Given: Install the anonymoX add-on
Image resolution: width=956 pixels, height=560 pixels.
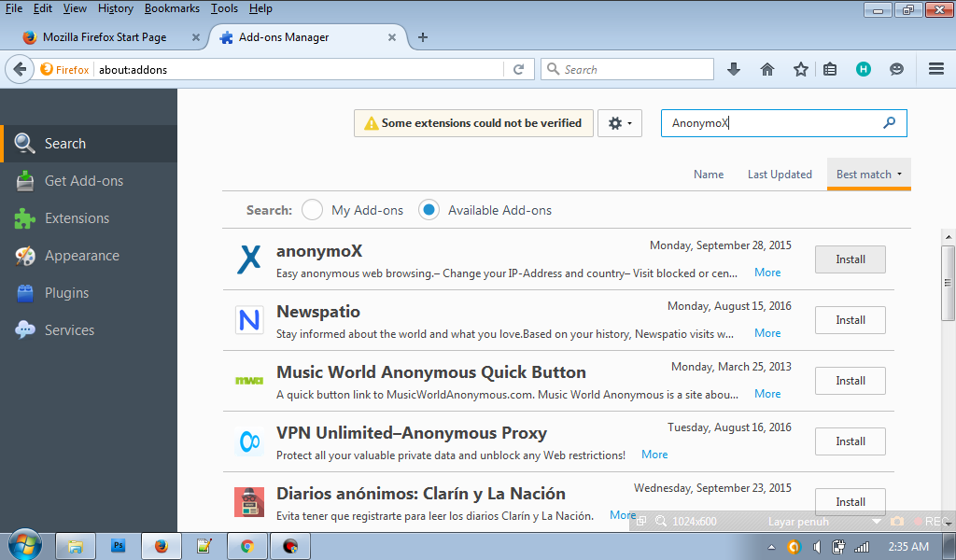Looking at the screenshot, I should click(x=850, y=259).
